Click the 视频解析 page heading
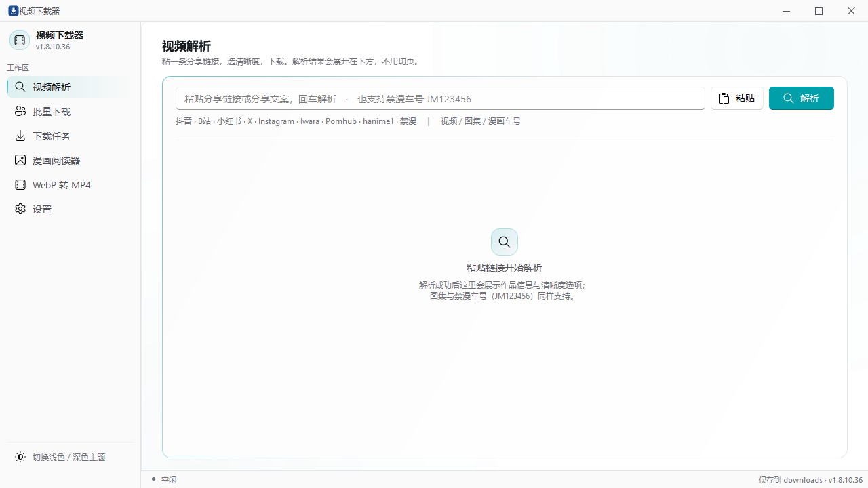Viewport: 868px width, 488px height. 186,46
